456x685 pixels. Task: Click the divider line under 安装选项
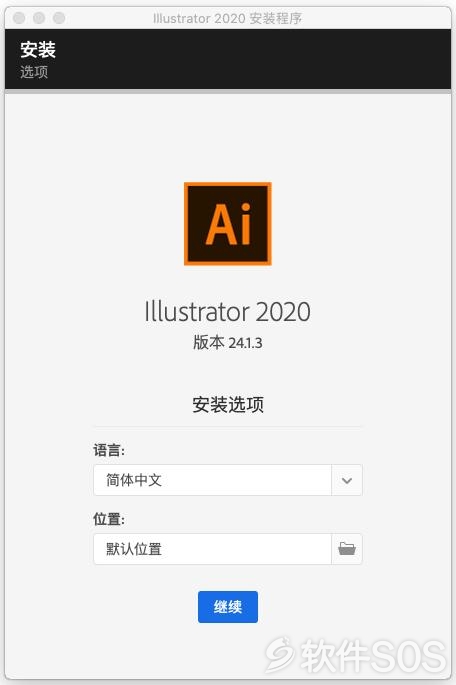pos(228,426)
